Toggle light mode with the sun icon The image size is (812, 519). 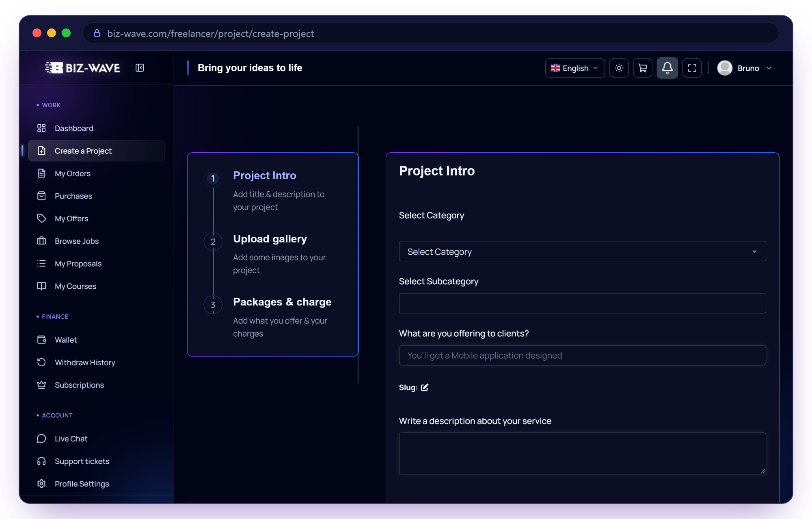619,68
